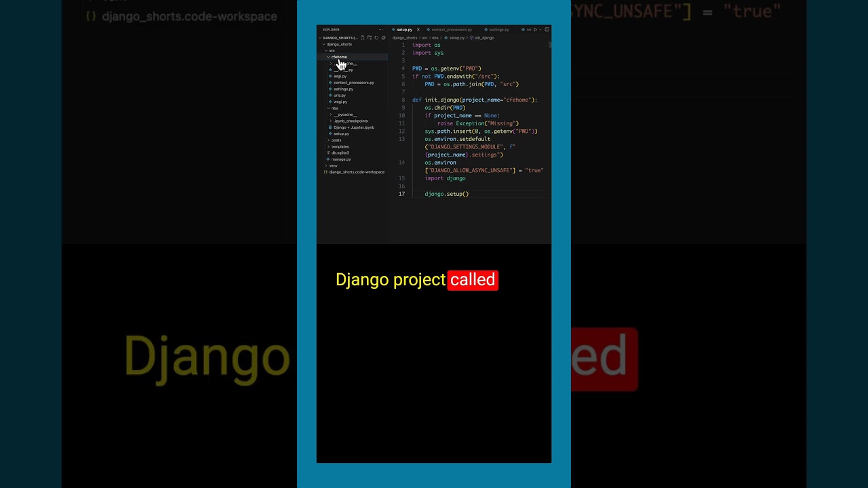
Task: Click the src breadcrumb segment
Action: pos(425,38)
